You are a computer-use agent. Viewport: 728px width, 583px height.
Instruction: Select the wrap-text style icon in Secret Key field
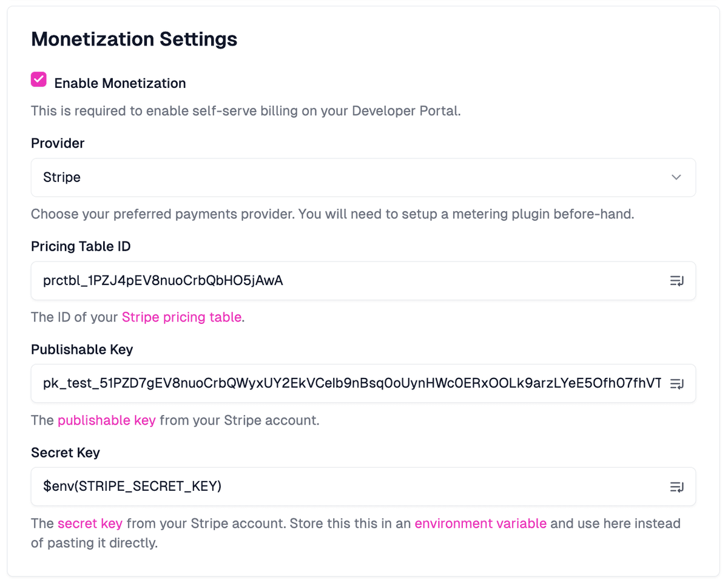[677, 487]
